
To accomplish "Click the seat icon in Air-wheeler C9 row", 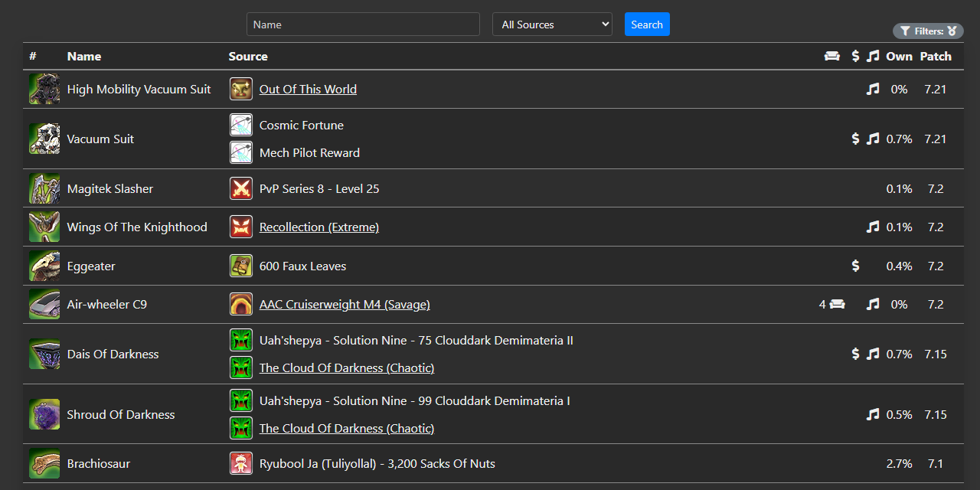I will click(838, 304).
